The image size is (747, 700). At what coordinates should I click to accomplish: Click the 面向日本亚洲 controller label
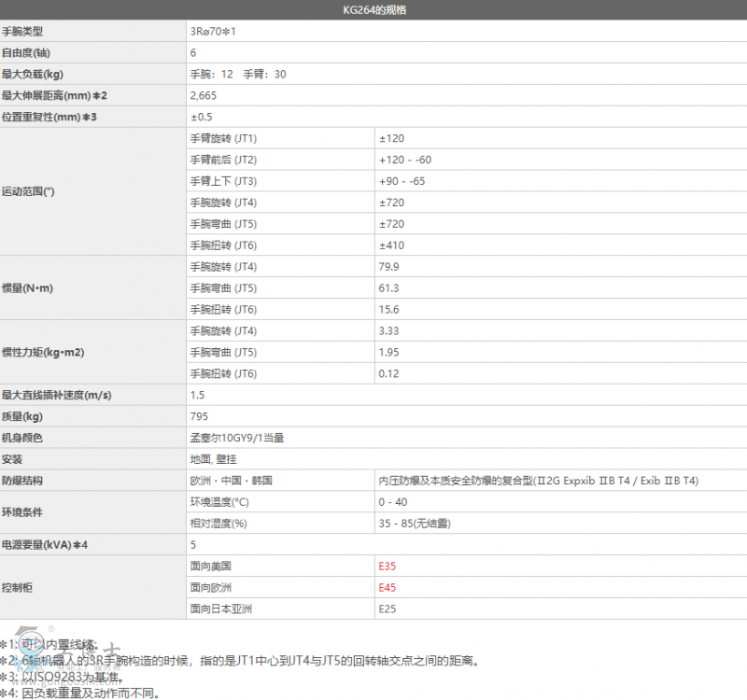[221, 609]
